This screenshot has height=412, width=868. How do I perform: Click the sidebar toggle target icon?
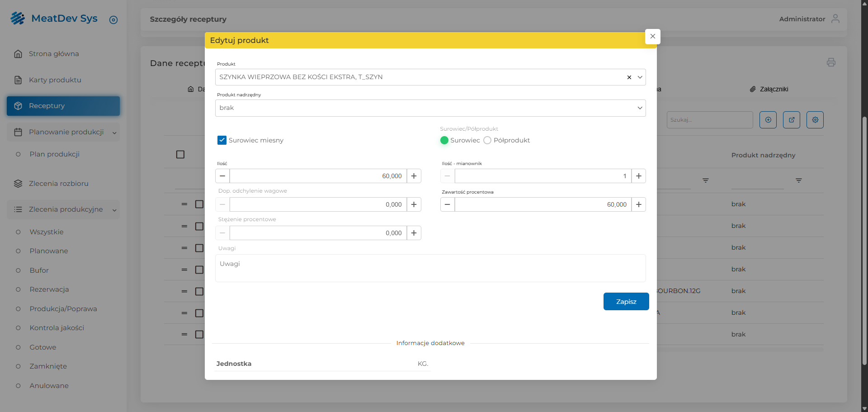113,20
